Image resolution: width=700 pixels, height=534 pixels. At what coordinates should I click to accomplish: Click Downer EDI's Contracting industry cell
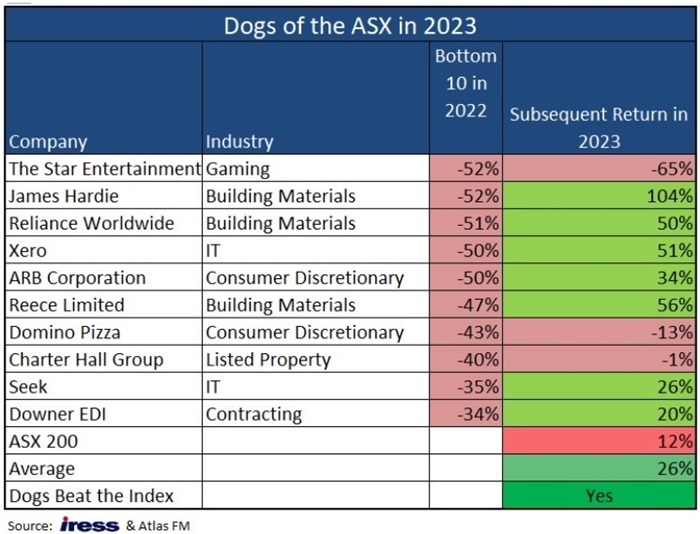tap(252, 413)
